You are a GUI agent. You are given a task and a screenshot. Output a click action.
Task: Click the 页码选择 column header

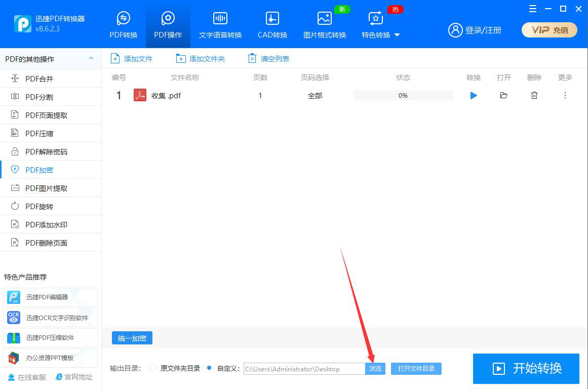click(315, 77)
